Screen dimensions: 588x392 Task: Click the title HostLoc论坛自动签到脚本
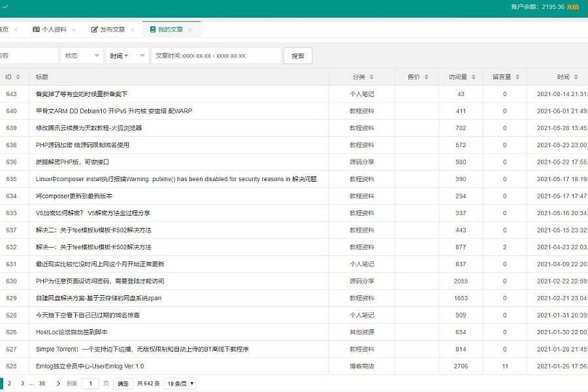(x=72, y=332)
